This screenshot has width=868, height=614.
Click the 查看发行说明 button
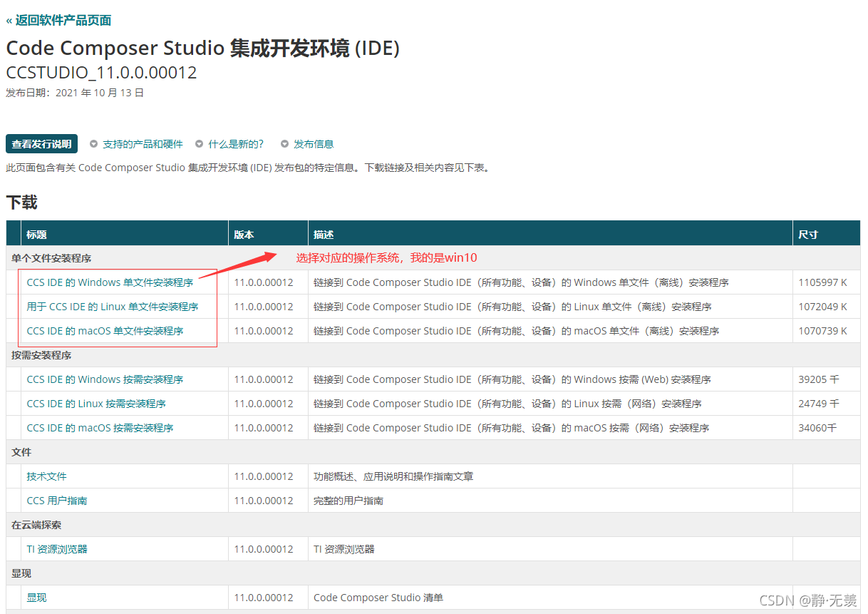pyautogui.click(x=41, y=144)
